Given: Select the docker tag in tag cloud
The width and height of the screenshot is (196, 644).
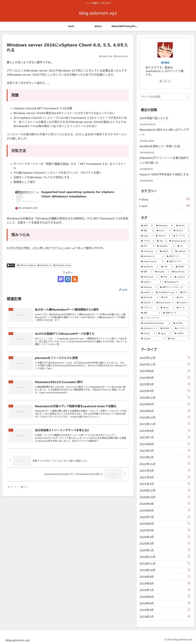Looking at the screenshot, I should (183, 226).
